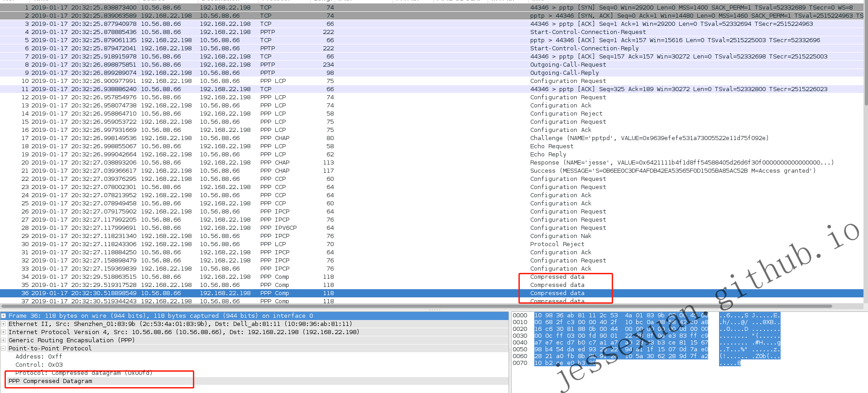
Task: Select packet 4 Start-Control-Connection-Request
Action: coord(432,32)
